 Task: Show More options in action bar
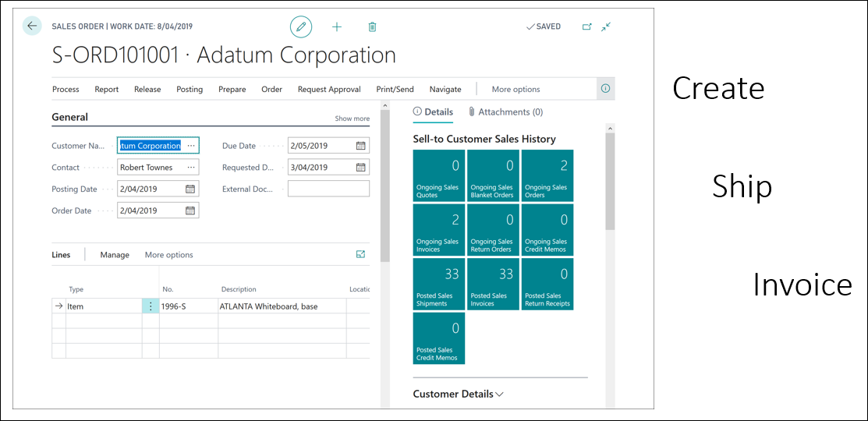pyautogui.click(x=516, y=89)
